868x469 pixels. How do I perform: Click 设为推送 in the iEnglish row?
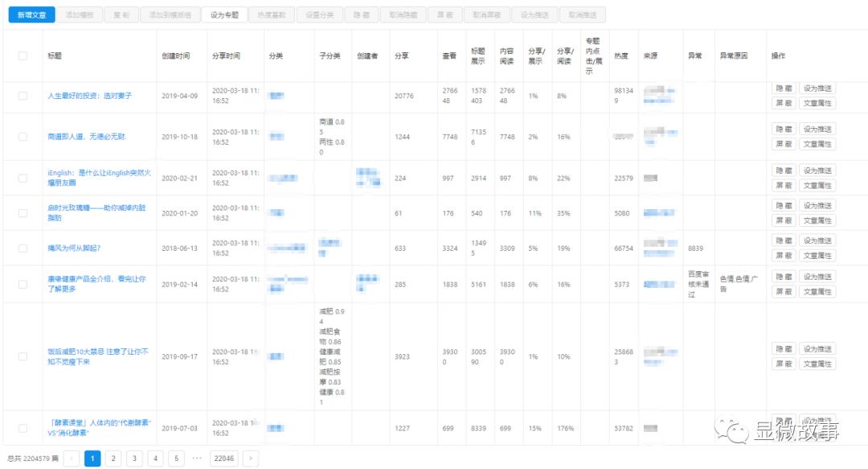(x=817, y=171)
